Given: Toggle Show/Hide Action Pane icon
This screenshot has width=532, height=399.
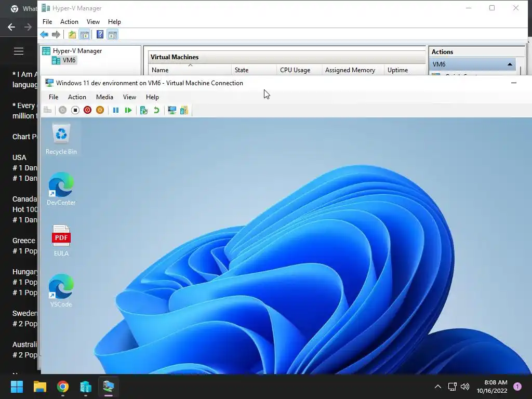Looking at the screenshot, I should [x=113, y=34].
